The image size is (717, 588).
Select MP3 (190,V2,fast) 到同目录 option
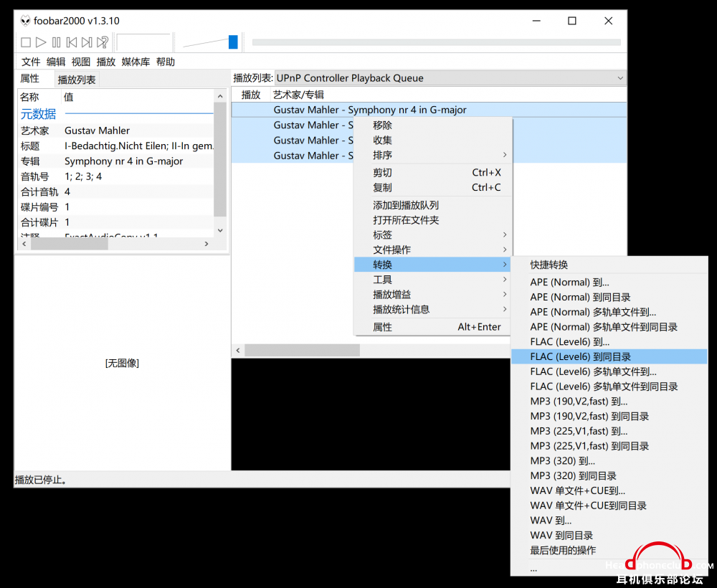pyautogui.click(x=609, y=416)
